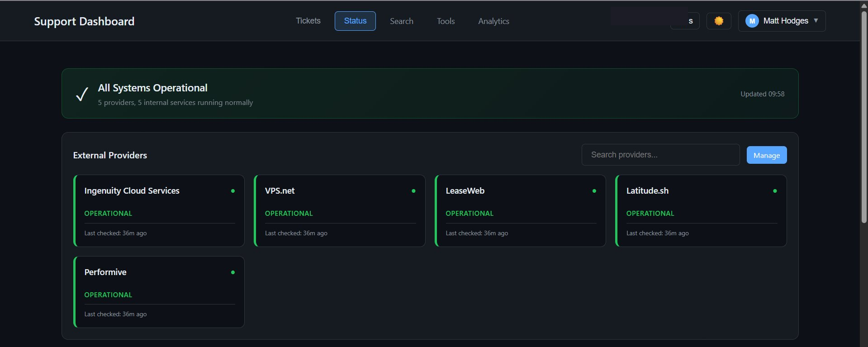The width and height of the screenshot is (868, 347).
Task: Click the All Systems Operational checkmark icon
Action: [x=82, y=94]
